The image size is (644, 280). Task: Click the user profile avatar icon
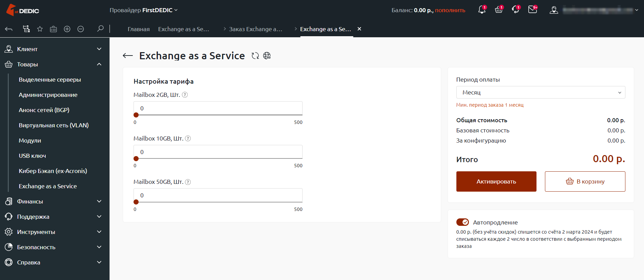(554, 10)
